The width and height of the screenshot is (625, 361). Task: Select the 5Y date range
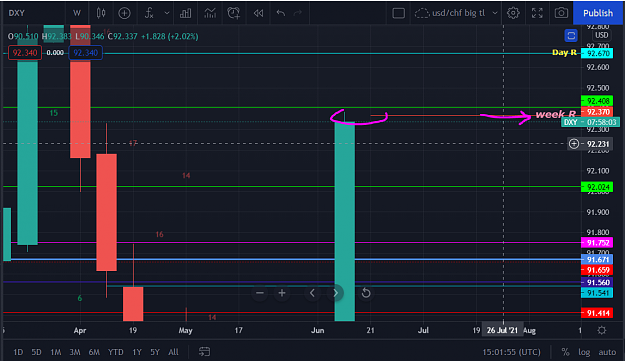tap(155, 352)
